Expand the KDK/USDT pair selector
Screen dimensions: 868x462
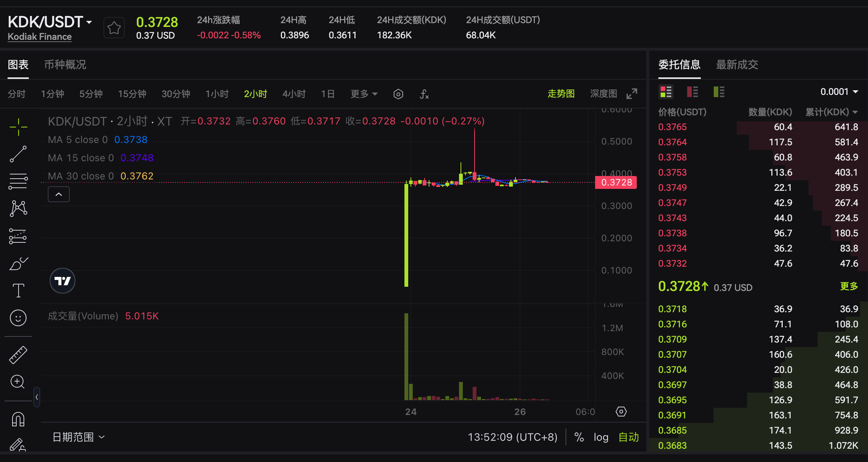89,22
